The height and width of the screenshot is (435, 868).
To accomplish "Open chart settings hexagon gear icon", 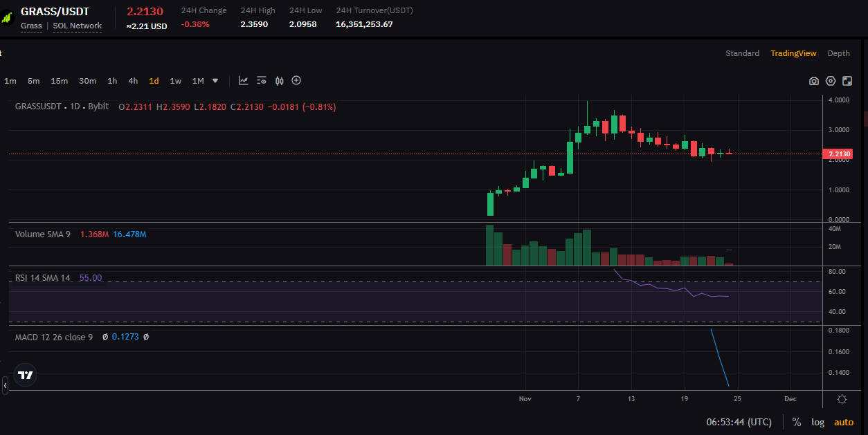I will [x=831, y=81].
